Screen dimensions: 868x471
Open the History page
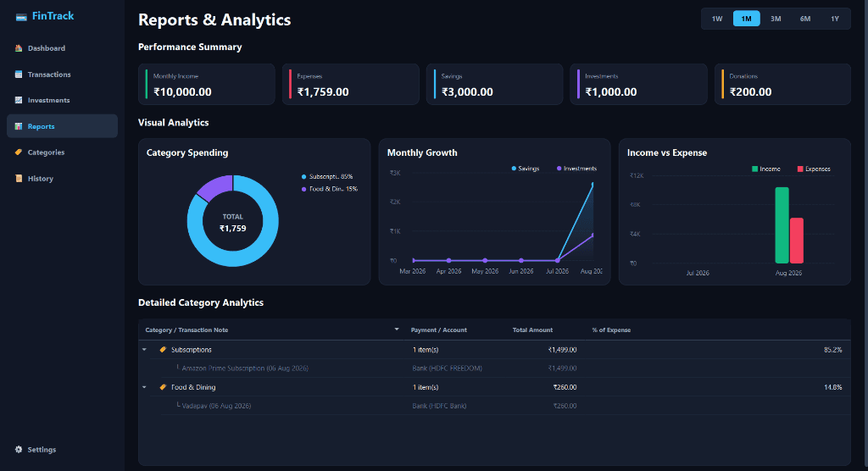tap(62, 178)
